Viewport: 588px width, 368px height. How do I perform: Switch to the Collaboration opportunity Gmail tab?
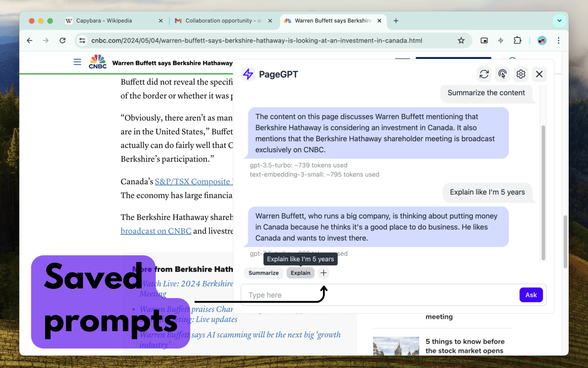coord(216,20)
